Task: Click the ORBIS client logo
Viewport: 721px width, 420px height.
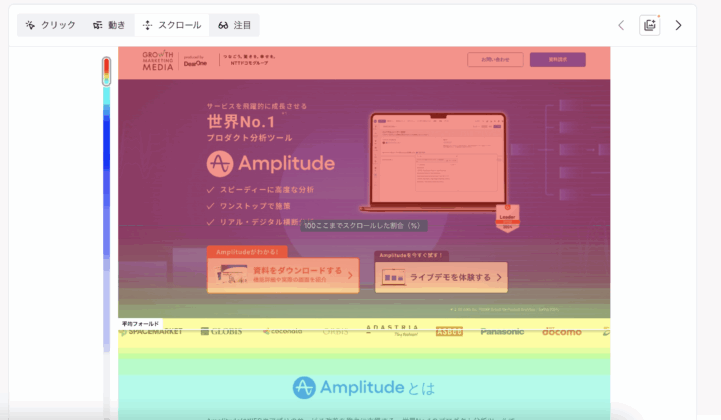Action: pyautogui.click(x=335, y=331)
